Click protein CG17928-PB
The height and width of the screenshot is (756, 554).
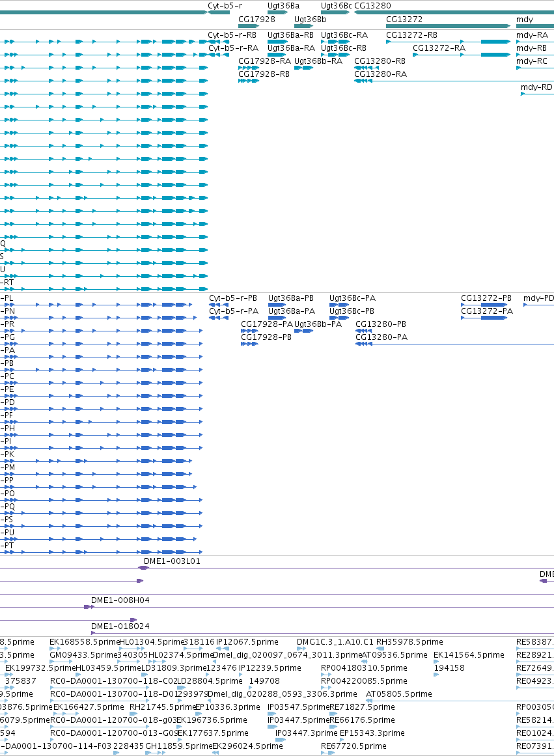(x=266, y=337)
